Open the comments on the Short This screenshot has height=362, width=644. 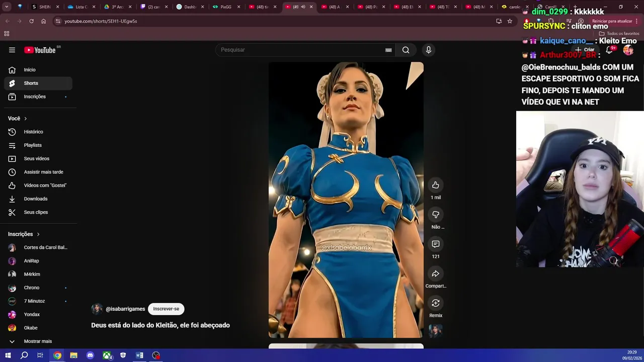pyautogui.click(x=436, y=244)
